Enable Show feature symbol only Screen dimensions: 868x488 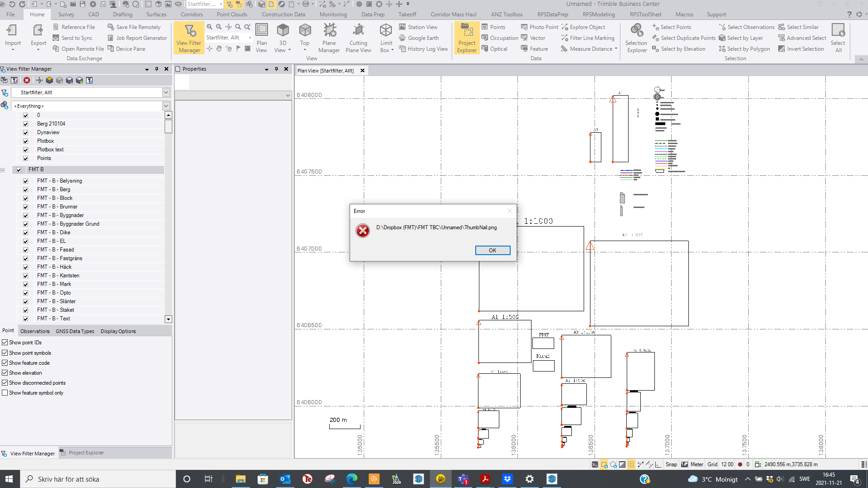pyautogui.click(x=5, y=393)
